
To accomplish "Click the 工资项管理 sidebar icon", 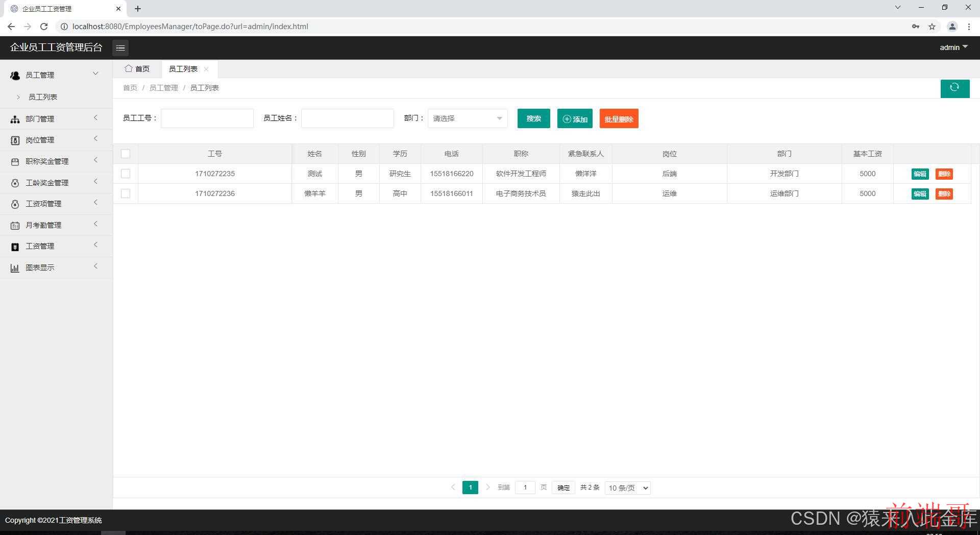I will click(x=15, y=204).
